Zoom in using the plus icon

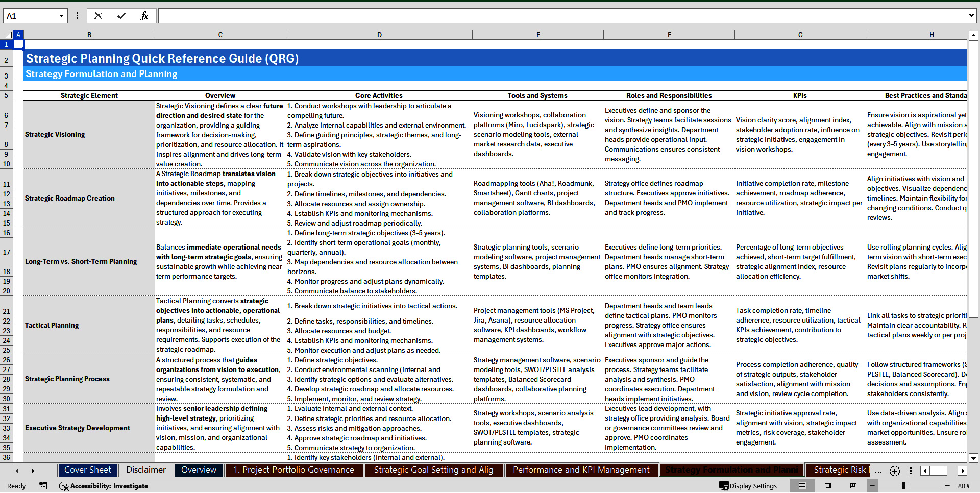pyautogui.click(x=947, y=486)
